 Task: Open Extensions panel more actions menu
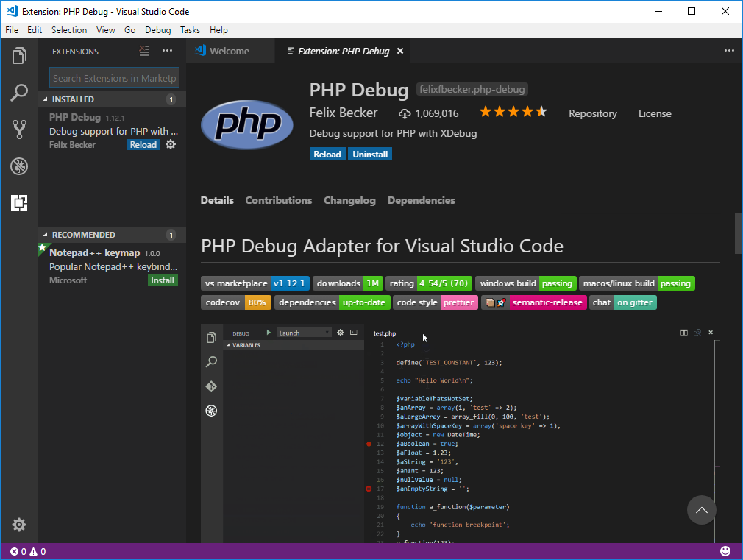tap(167, 51)
